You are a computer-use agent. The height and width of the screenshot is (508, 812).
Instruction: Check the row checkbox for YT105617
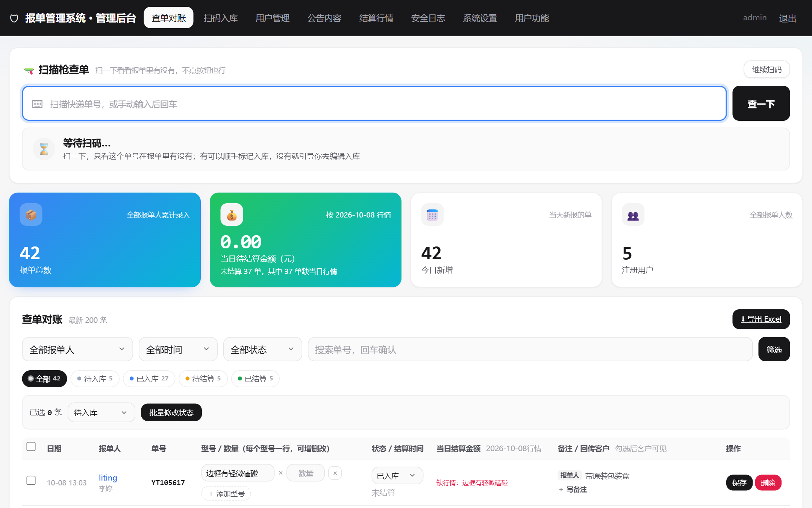click(x=31, y=481)
